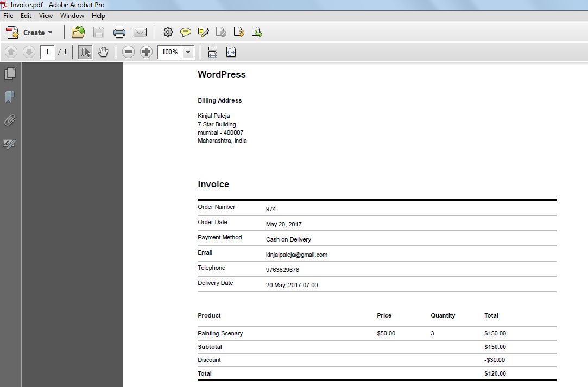Open the View menu
The width and height of the screenshot is (588, 387).
46,16
